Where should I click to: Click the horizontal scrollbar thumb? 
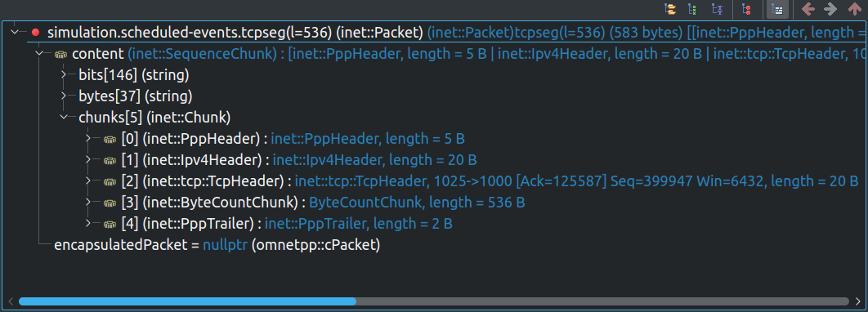[x=187, y=301]
